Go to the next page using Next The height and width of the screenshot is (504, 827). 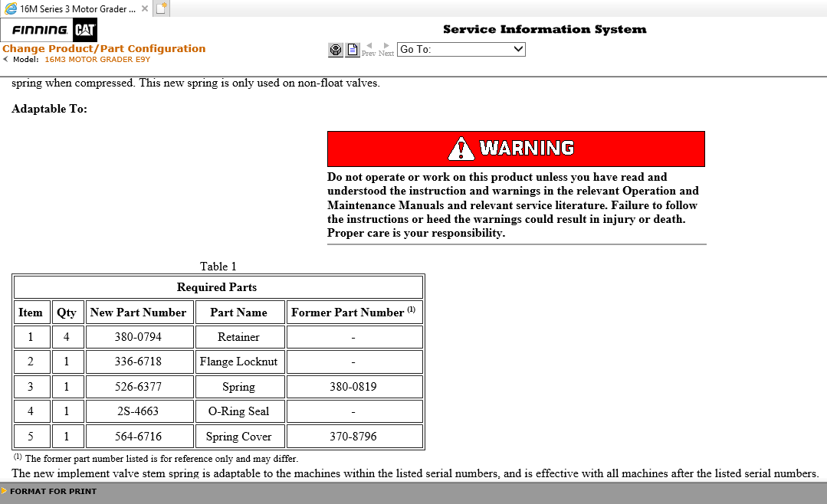tap(386, 50)
